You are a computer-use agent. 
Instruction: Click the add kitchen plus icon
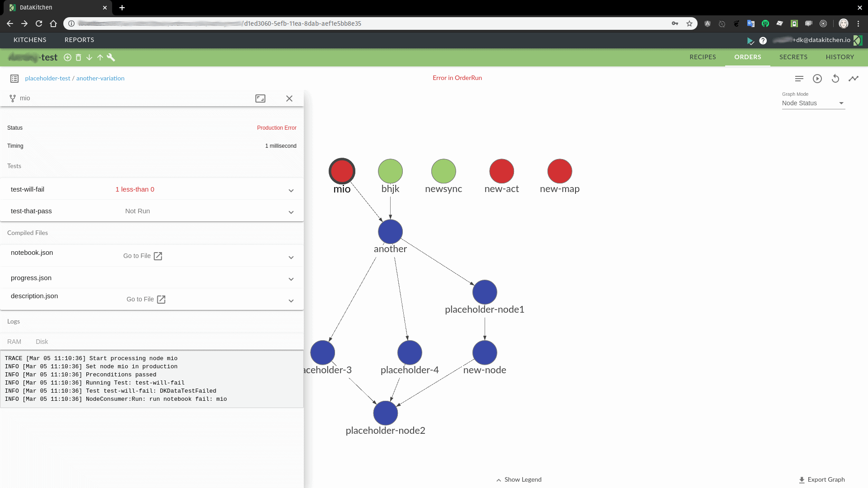coord(67,57)
